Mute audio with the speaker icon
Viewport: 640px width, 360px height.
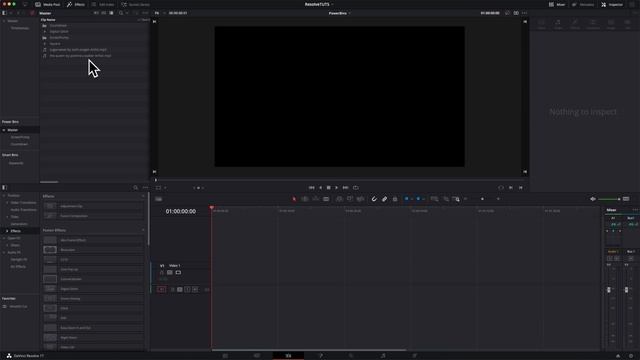[x=593, y=199]
